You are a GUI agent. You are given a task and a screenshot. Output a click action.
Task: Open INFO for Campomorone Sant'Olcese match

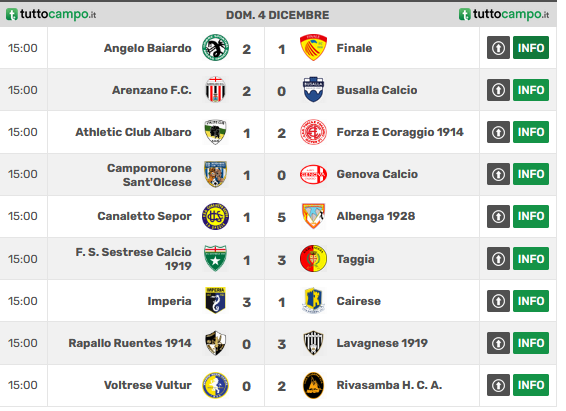point(531,174)
